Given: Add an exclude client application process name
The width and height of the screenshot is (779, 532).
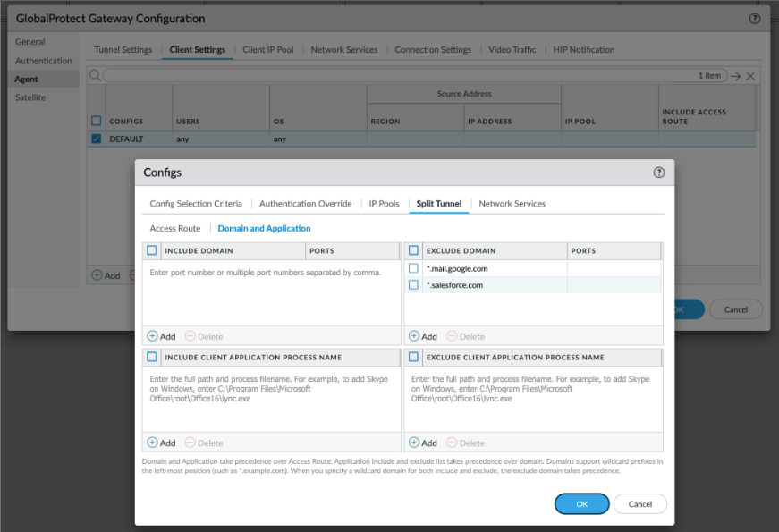Looking at the screenshot, I should (x=423, y=443).
